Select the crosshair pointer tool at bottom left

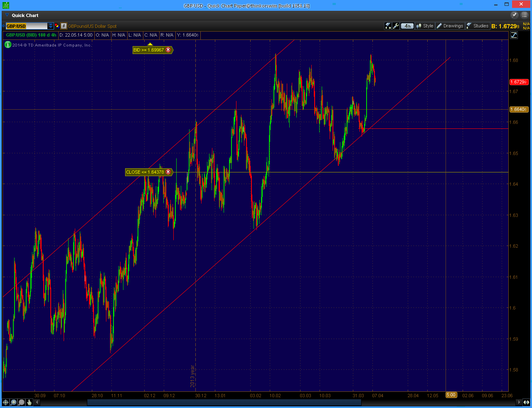point(6,402)
